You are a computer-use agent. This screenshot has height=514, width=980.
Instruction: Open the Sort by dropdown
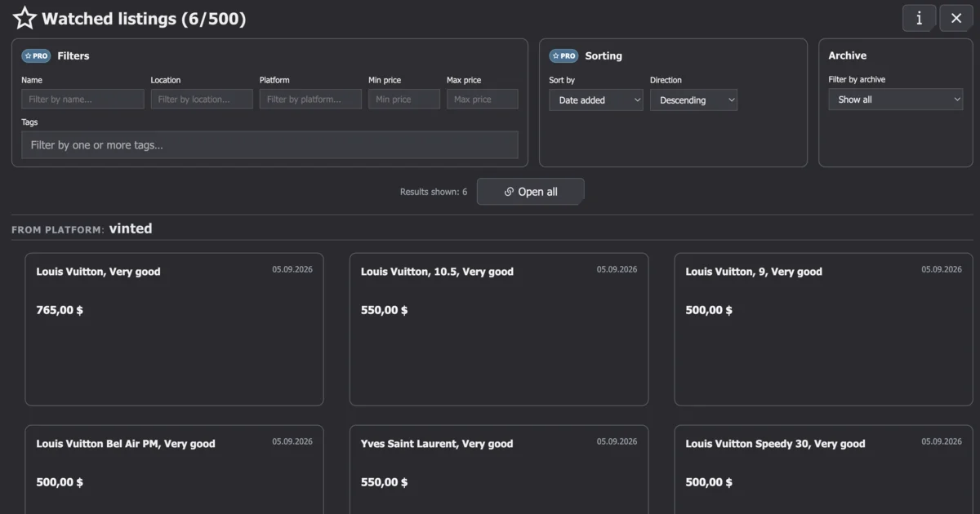(x=596, y=100)
